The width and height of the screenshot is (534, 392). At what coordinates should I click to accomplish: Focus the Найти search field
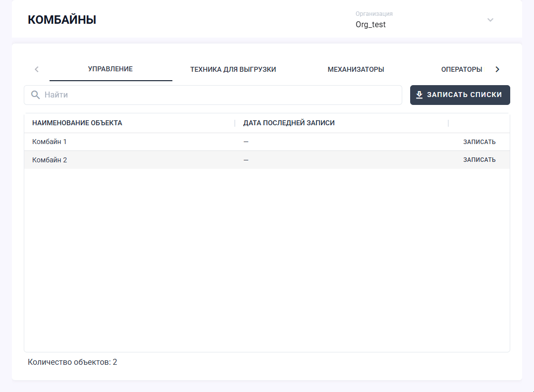pyautogui.click(x=213, y=95)
